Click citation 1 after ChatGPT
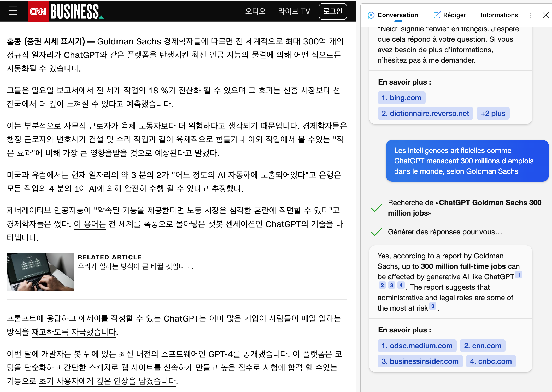Screen dimensions: 552x392 tap(519, 275)
